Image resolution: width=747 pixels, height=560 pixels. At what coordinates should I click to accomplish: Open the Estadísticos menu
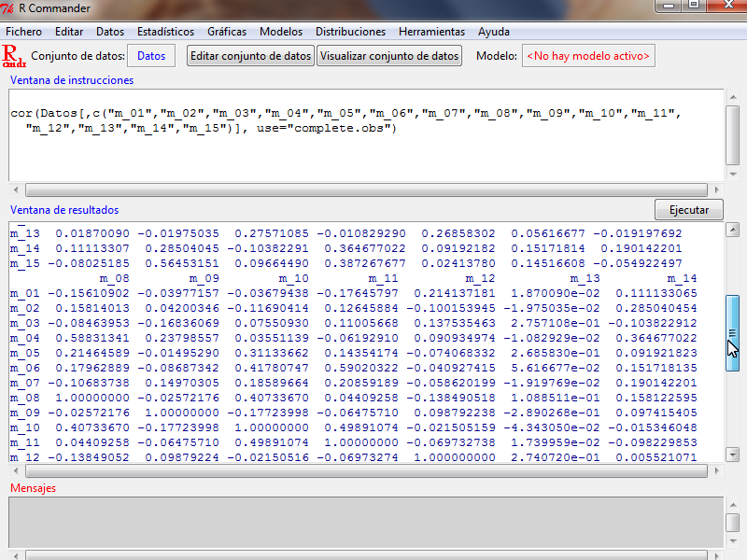click(165, 32)
